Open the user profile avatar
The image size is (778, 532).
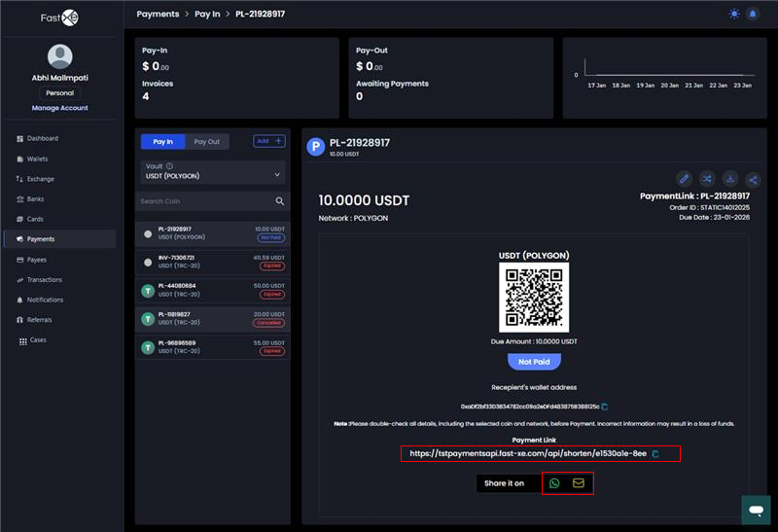coord(60,56)
